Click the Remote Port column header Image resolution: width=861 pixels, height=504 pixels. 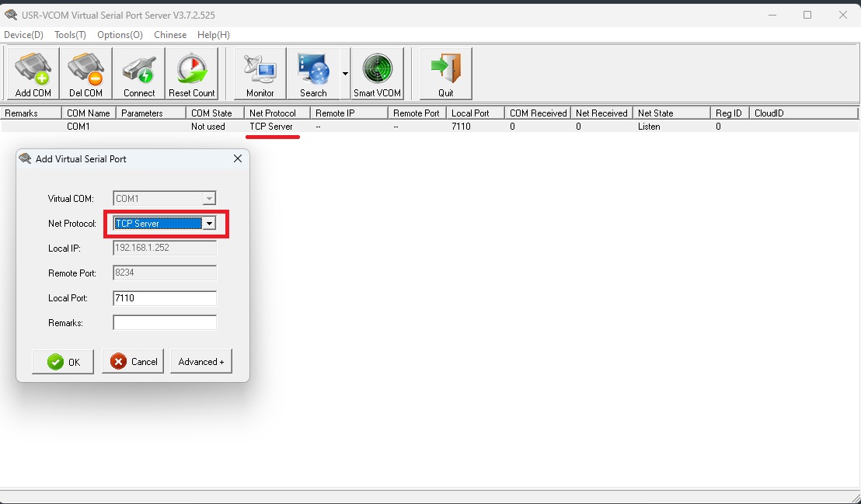[x=417, y=113]
